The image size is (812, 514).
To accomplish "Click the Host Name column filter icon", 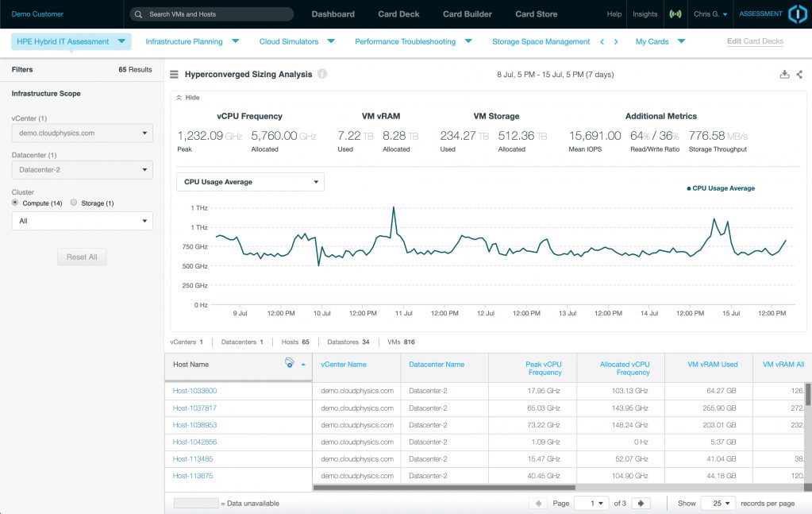I will (291, 363).
